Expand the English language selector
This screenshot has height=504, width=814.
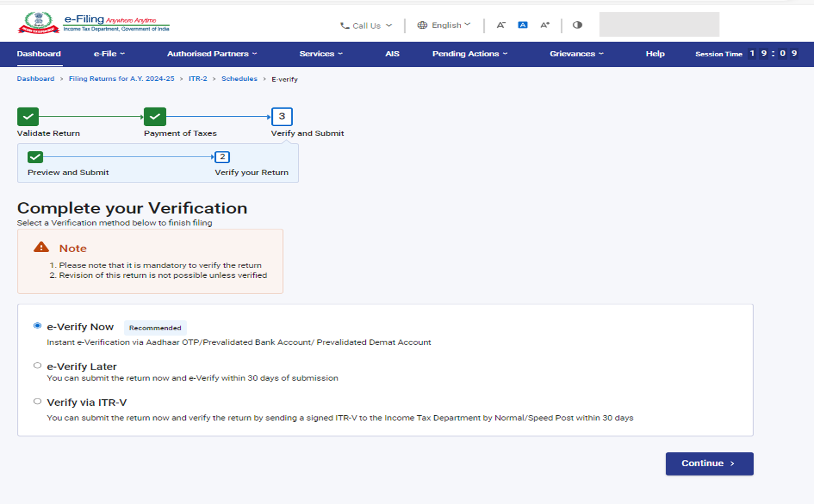(444, 25)
